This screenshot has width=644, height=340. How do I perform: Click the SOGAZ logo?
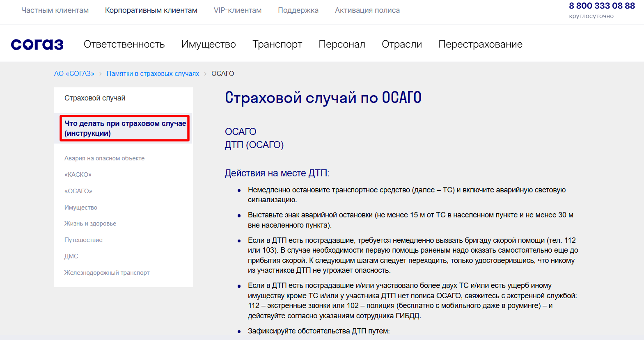pyautogui.click(x=37, y=44)
